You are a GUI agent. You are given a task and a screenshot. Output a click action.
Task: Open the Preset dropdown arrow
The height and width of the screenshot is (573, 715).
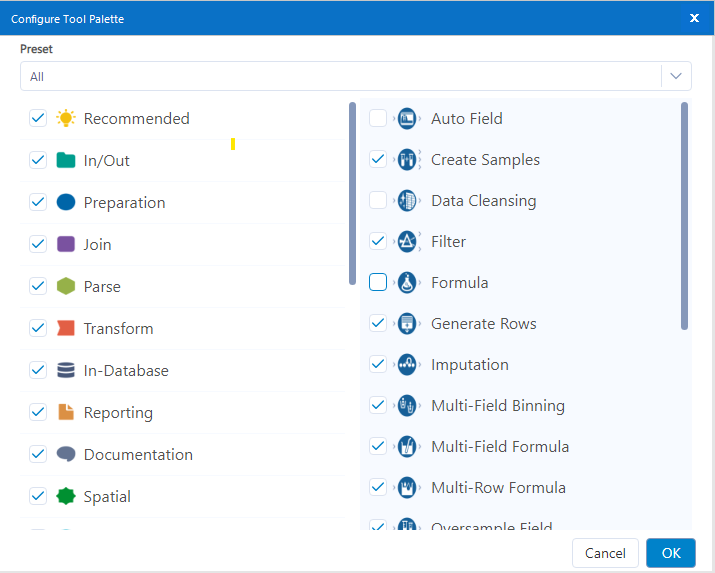coord(677,76)
